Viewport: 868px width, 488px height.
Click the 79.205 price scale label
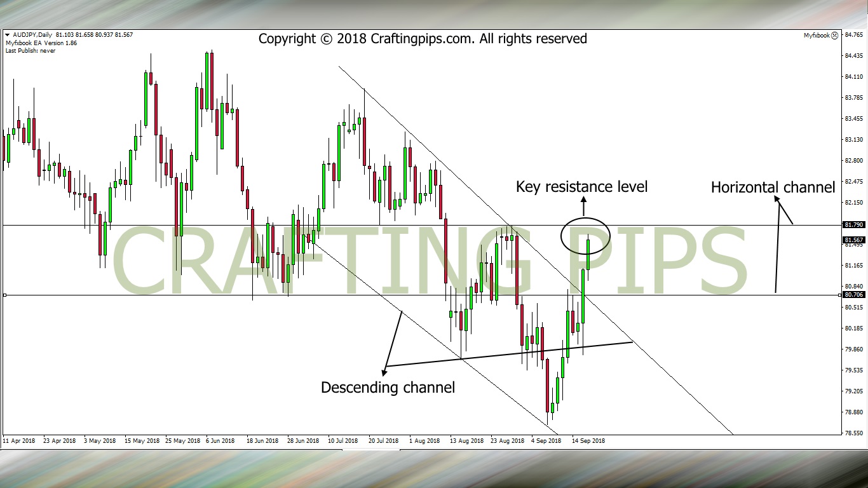pyautogui.click(x=853, y=391)
